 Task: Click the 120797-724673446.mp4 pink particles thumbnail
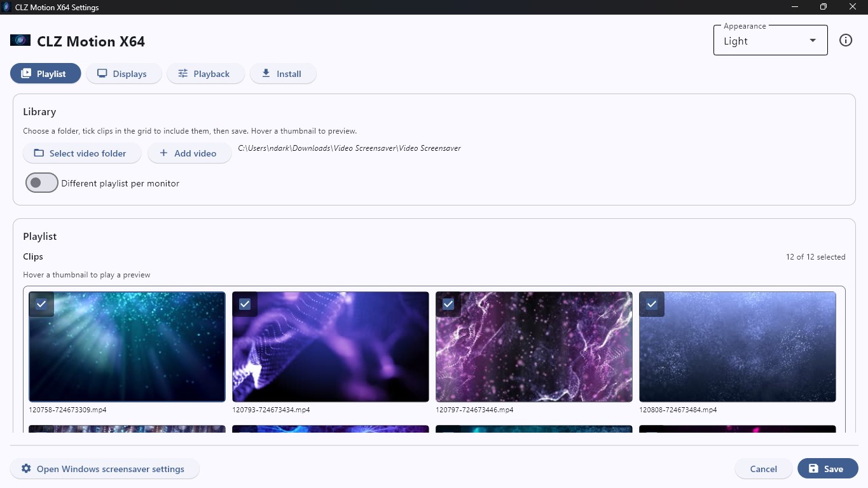tap(534, 347)
